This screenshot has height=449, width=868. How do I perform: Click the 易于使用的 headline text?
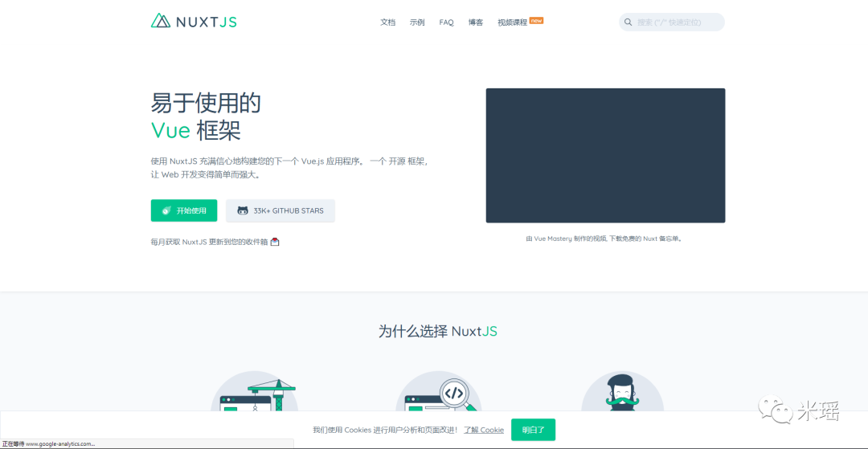click(206, 104)
